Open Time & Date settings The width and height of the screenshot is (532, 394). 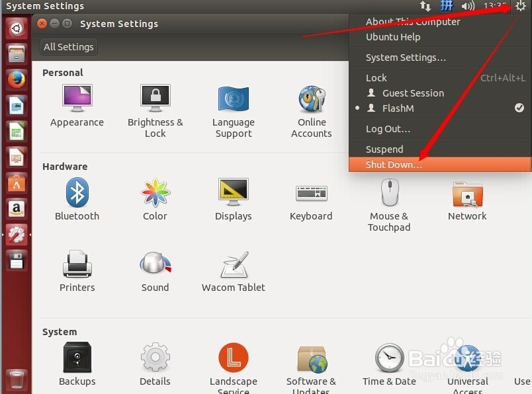389,365
